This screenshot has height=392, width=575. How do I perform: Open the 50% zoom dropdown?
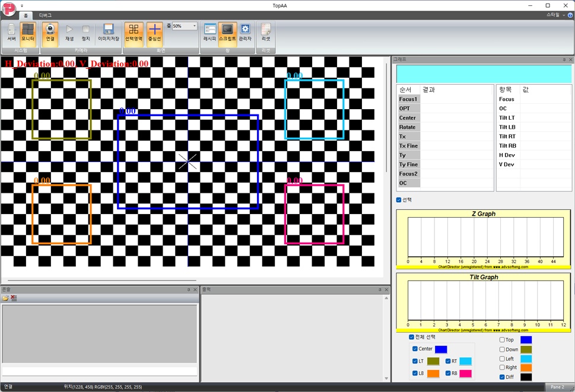coord(194,26)
